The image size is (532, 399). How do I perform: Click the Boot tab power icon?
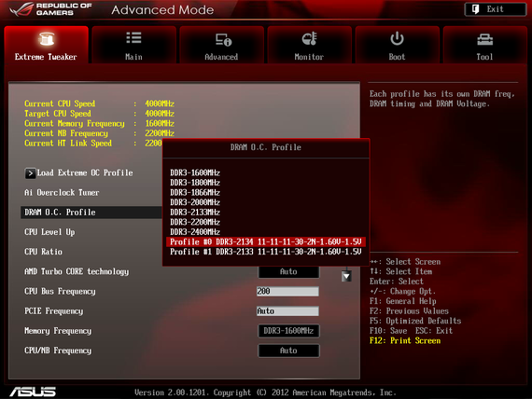pos(397,38)
